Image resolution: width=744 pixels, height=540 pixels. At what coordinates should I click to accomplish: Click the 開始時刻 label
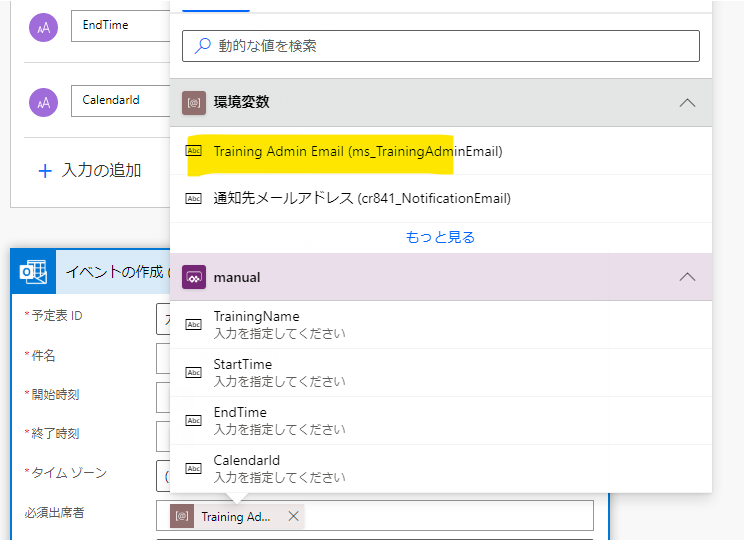(x=56, y=394)
